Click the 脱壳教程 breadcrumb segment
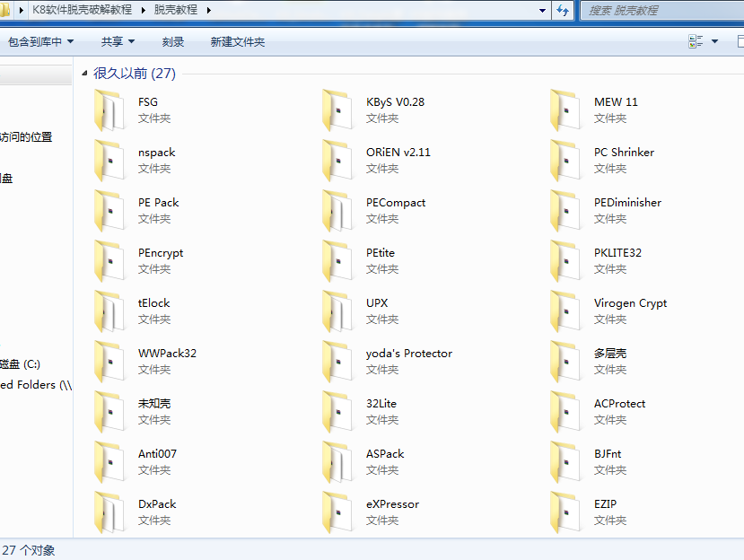The image size is (744, 560). [176, 10]
